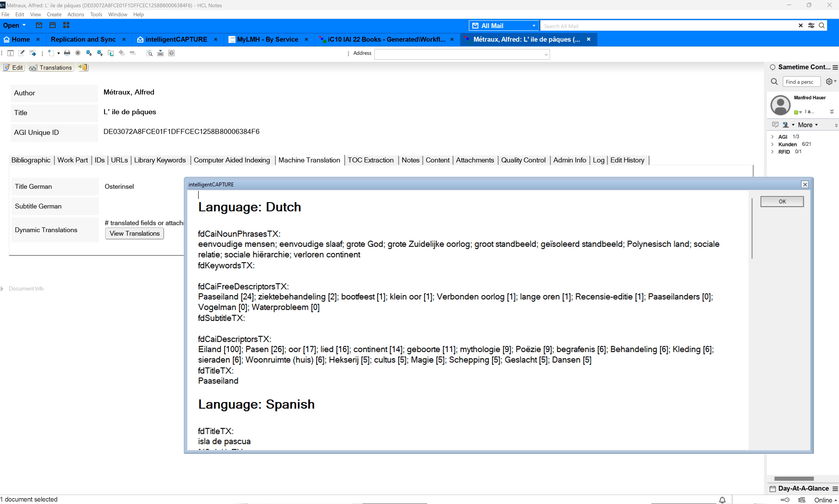Close the intelligentCAPTURE dialog with X
839x504 pixels.
805,184
